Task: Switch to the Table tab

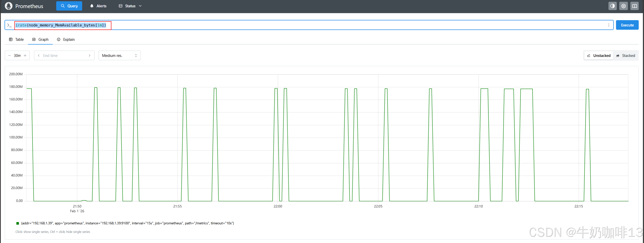Action: tap(16, 40)
